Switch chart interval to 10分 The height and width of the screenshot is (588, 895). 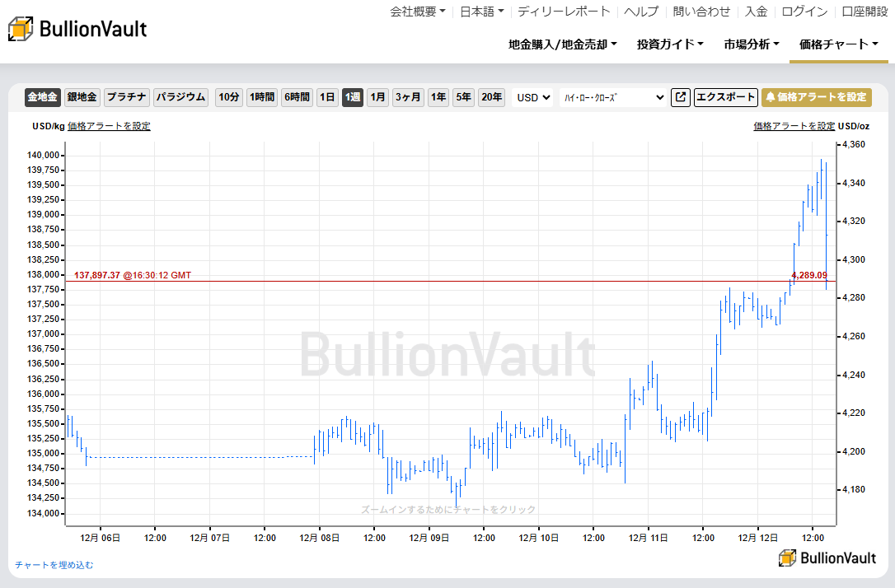(x=228, y=97)
